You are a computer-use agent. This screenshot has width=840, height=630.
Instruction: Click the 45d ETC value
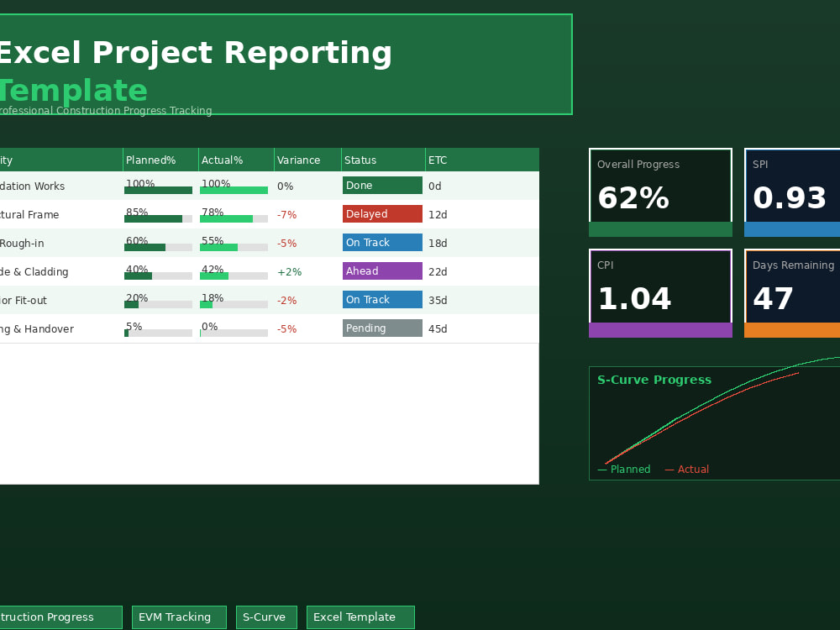point(438,329)
